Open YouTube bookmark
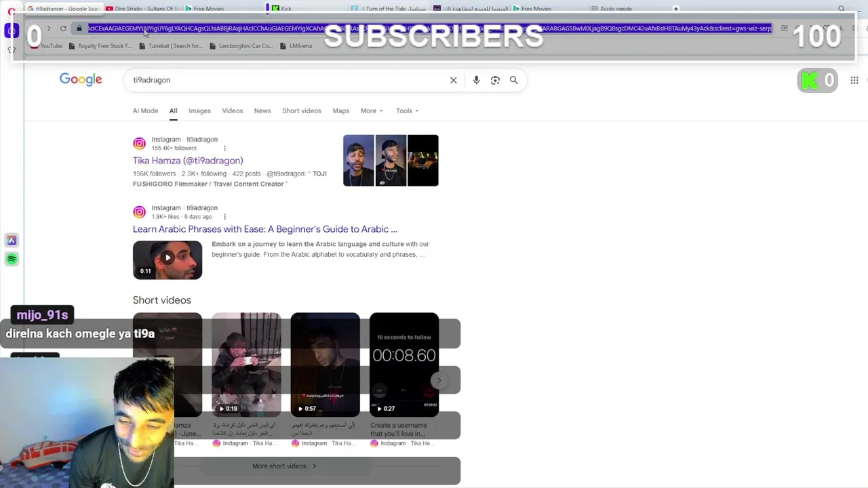 (47, 46)
